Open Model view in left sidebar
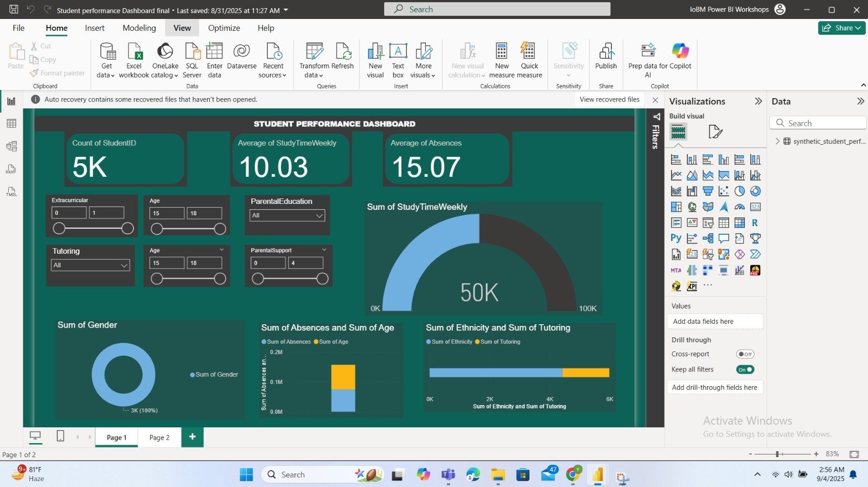Image resolution: width=868 pixels, height=487 pixels. (11, 146)
